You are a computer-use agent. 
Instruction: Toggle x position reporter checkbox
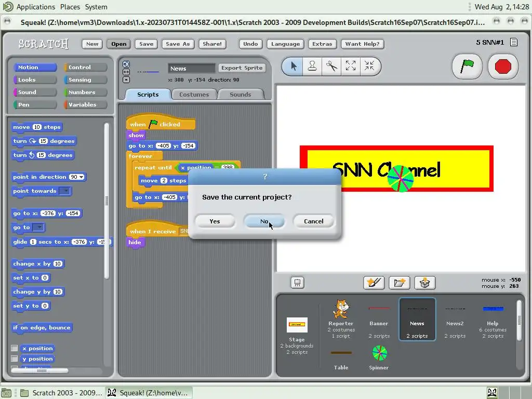pos(14,348)
